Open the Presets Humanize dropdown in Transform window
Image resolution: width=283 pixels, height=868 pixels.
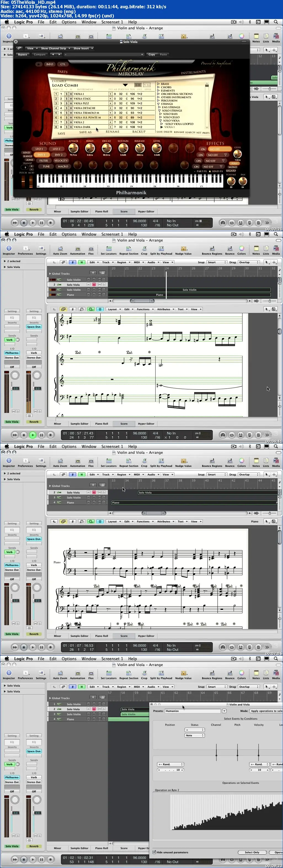point(224,711)
